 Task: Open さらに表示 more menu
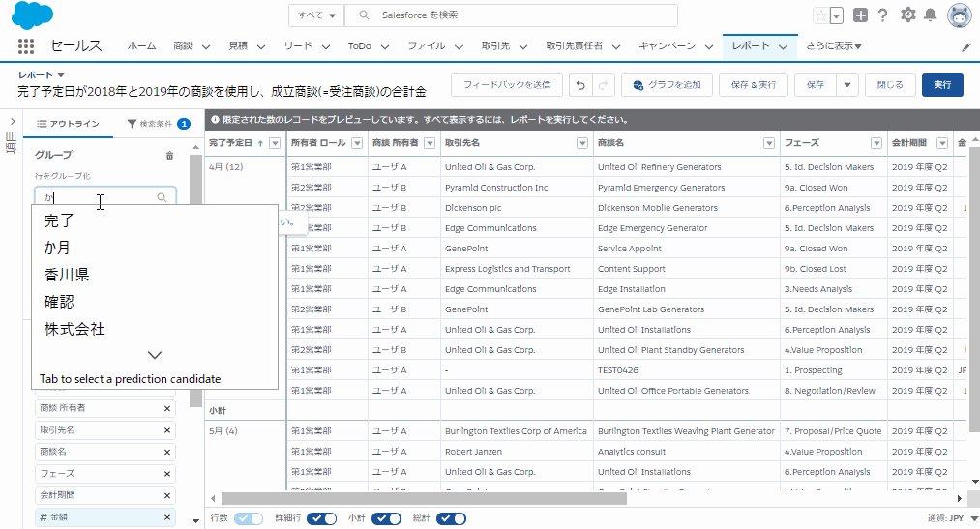(833, 46)
